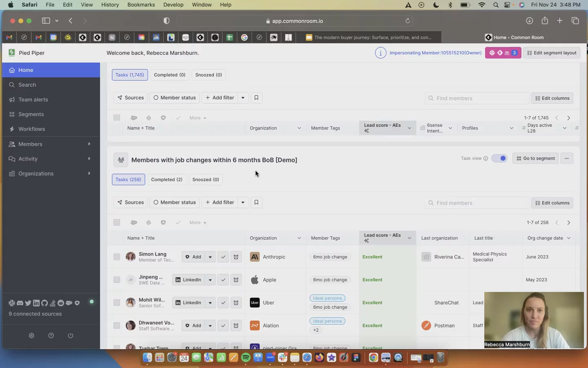Switch to the Completed (2) tab

(x=167, y=180)
